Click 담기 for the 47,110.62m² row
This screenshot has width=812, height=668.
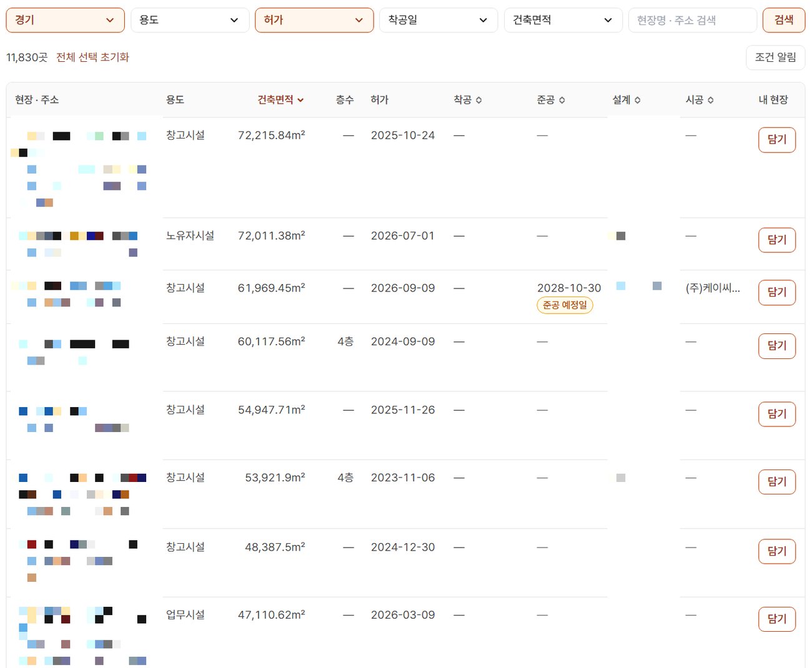(x=777, y=619)
